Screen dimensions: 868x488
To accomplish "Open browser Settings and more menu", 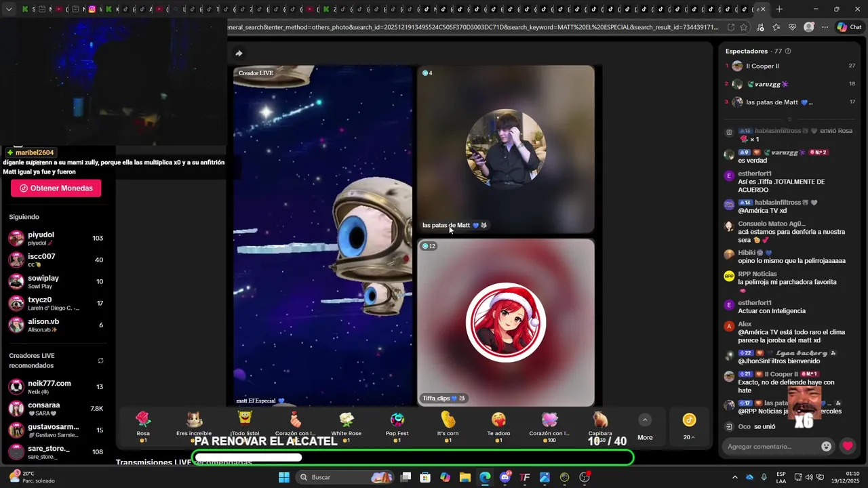I will 825,27.
